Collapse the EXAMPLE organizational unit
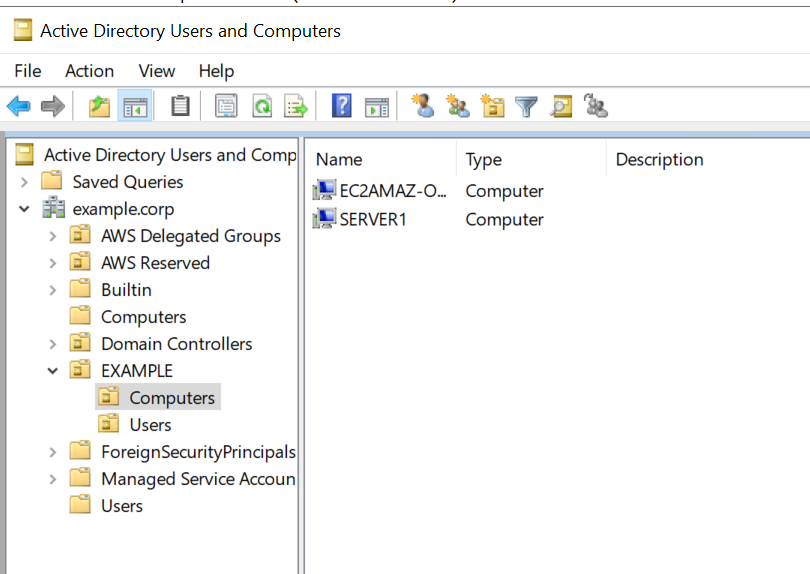This screenshot has width=810, height=574. tap(53, 370)
